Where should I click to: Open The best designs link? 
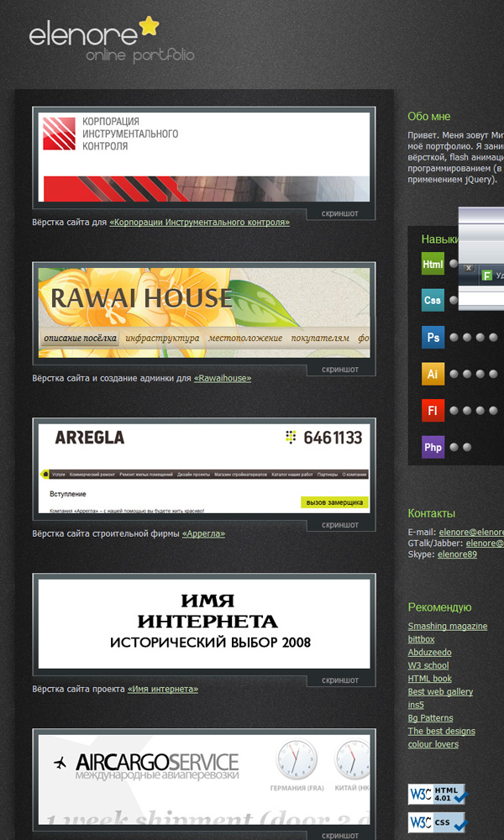point(441,732)
